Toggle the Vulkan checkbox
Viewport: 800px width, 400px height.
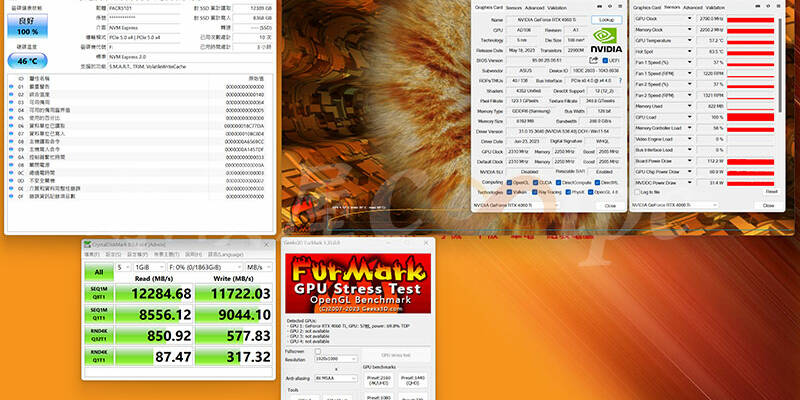pyautogui.click(x=509, y=192)
